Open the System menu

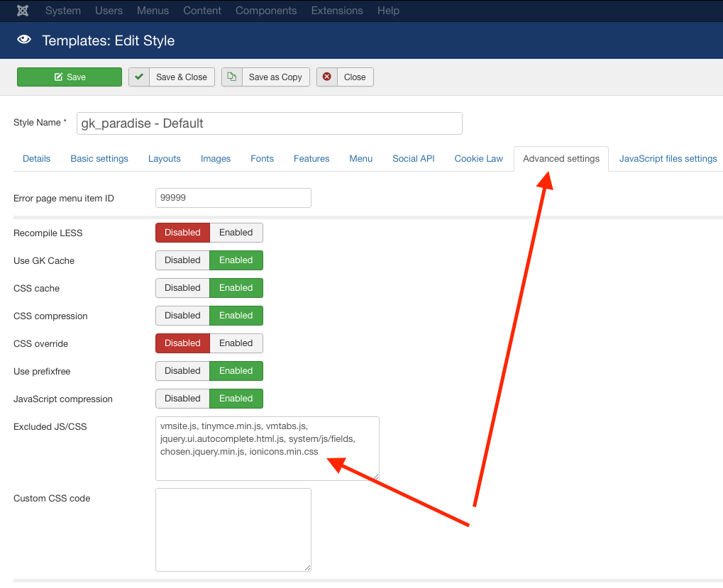tap(63, 11)
